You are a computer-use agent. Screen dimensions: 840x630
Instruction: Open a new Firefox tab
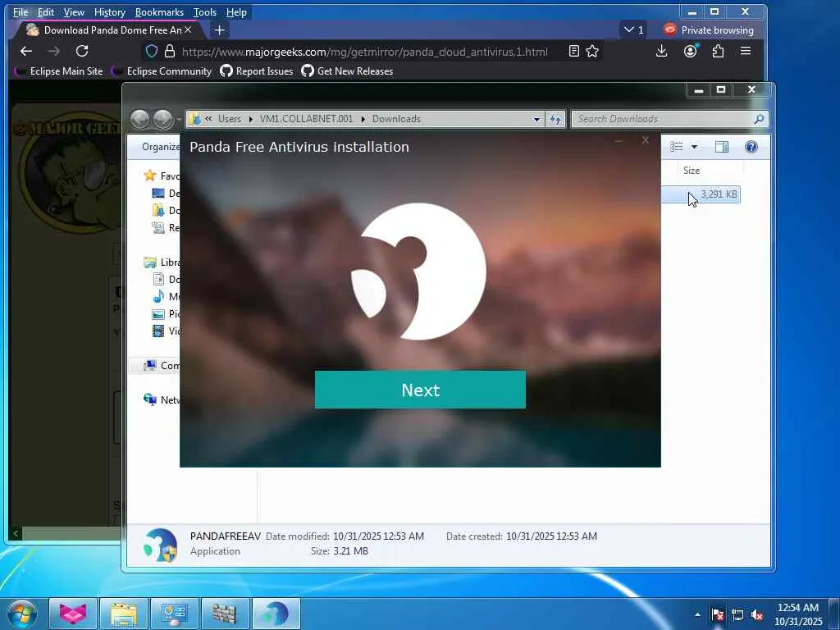[219, 30]
